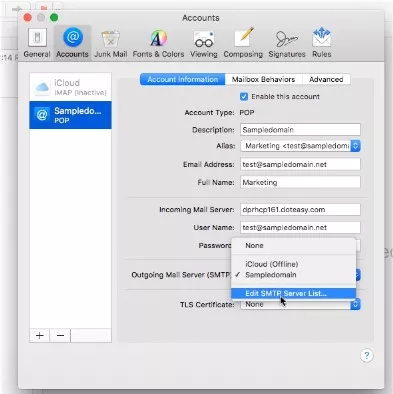This screenshot has height=394, width=393.
Task: Open the help button
Action: [x=367, y=355]
